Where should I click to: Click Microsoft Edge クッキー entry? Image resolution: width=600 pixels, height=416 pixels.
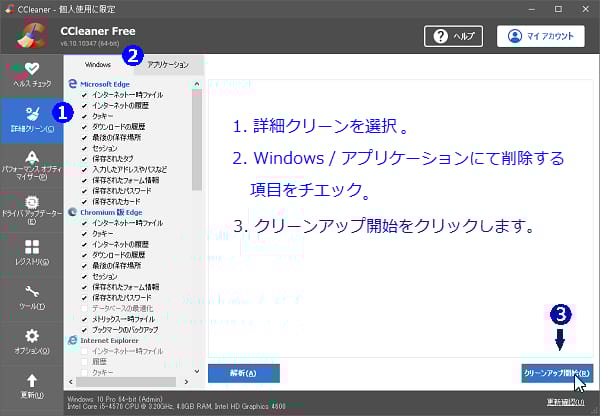[x=102, y=116]
